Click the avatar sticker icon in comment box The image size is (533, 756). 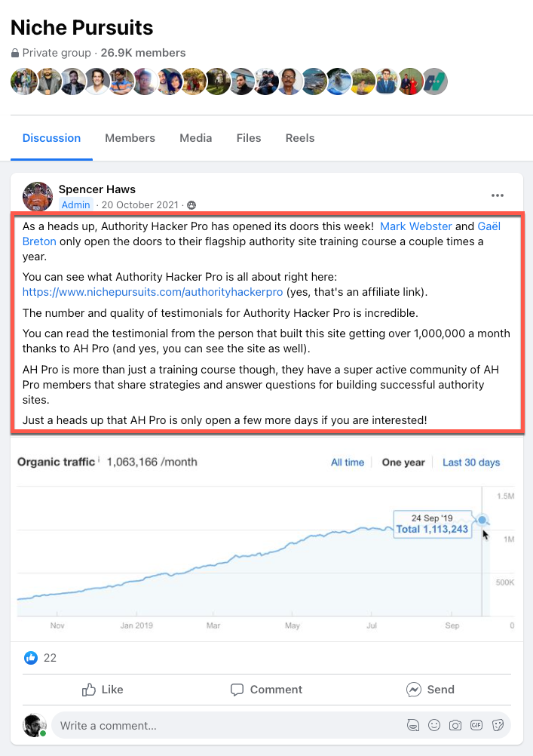[x=412, y=725]
